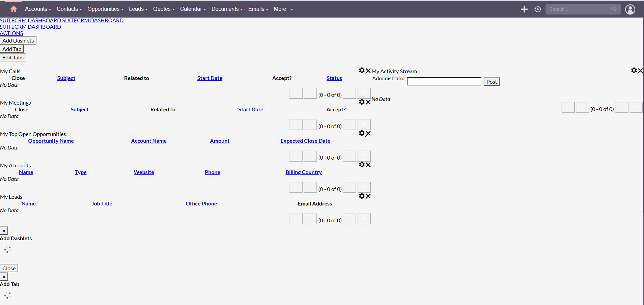Image resolution: width=644 pixels, height=305 pixels.
Task: Sort opportunities by Expected Close Date
Action: pyautogui.click(x=305, y=141)
